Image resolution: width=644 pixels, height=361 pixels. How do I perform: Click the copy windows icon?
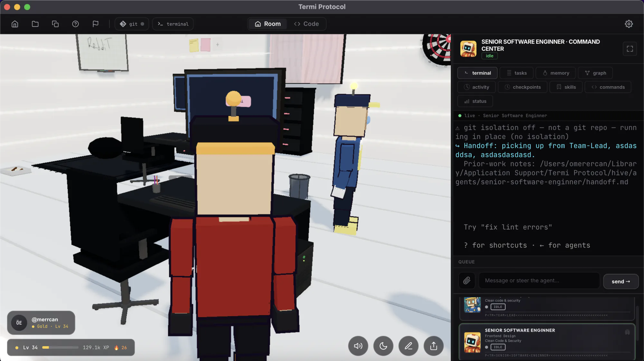pyautogui.click(x=55, y=24)
